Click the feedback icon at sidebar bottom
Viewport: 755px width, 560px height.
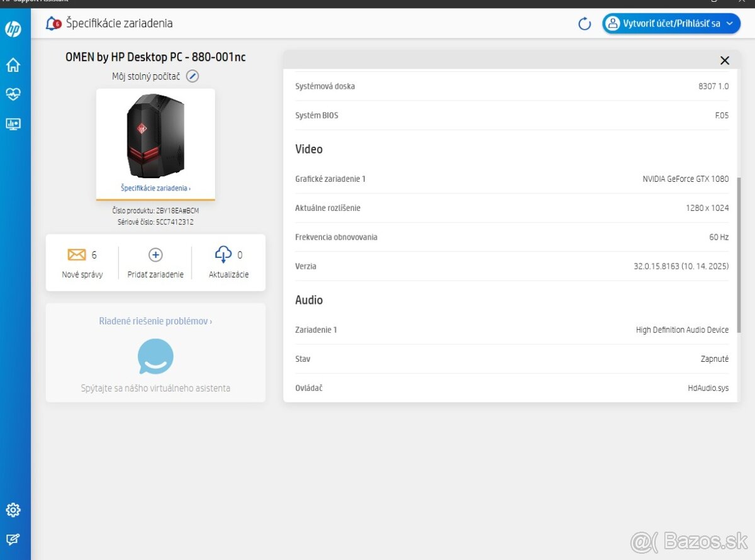pyautogui.click(x=13, y=539)
